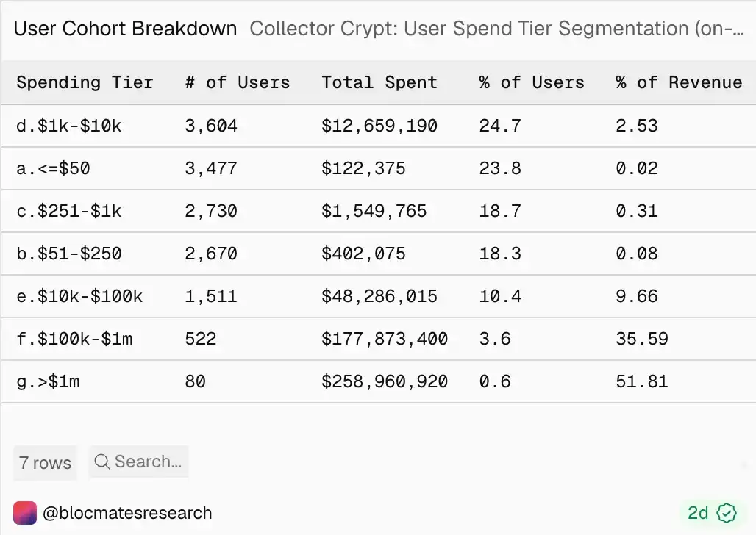Viewport: 756px width, 535px height.
Task: Select the f.$100k-$1m tier row
Action: coord(378,339)
